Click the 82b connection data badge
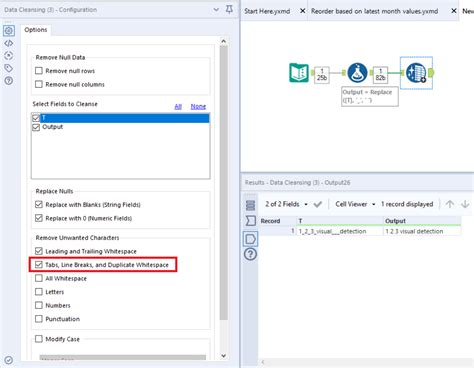This screenshot has height=368, width=474. tap(380, 75)
